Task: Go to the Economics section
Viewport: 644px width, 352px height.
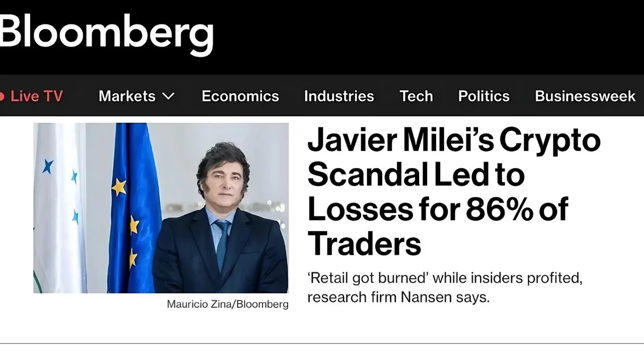Action: [x=240, y=96]
